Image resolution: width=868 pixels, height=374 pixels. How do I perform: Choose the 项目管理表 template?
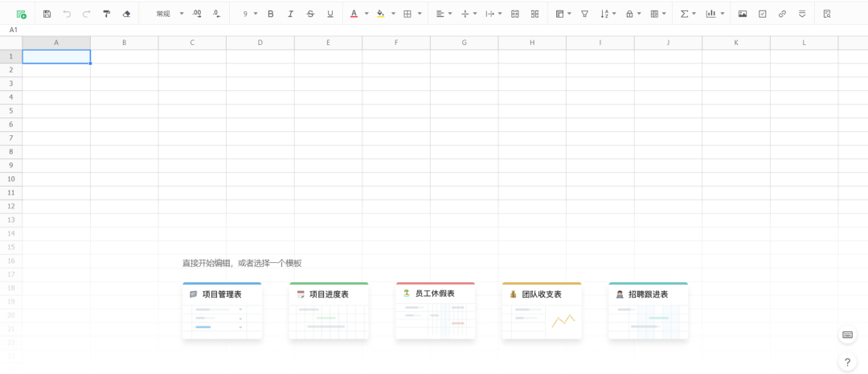(222, 310)
